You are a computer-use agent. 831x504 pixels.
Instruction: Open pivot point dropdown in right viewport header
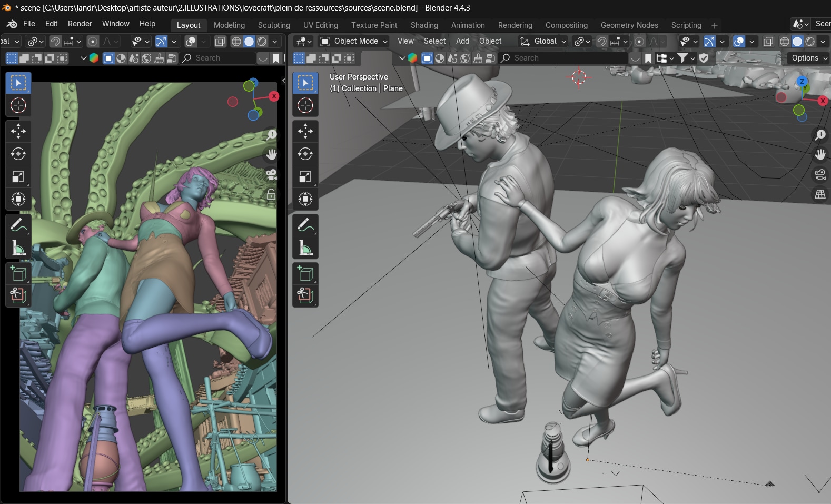(x=582, y=41)
